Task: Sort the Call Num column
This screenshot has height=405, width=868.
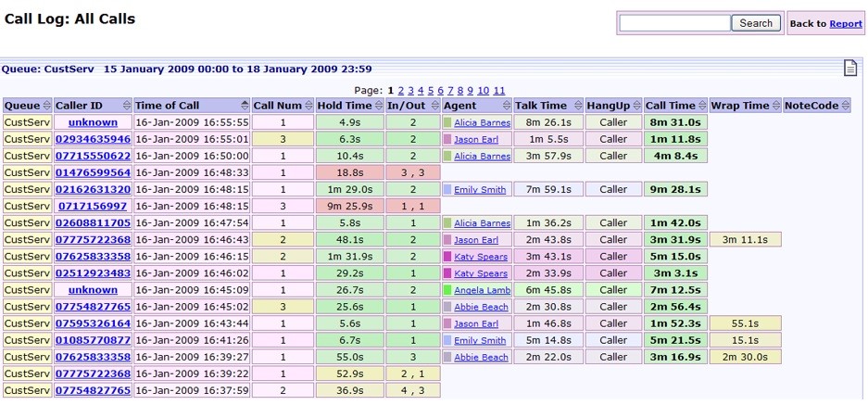Action: tap(309, 106)
